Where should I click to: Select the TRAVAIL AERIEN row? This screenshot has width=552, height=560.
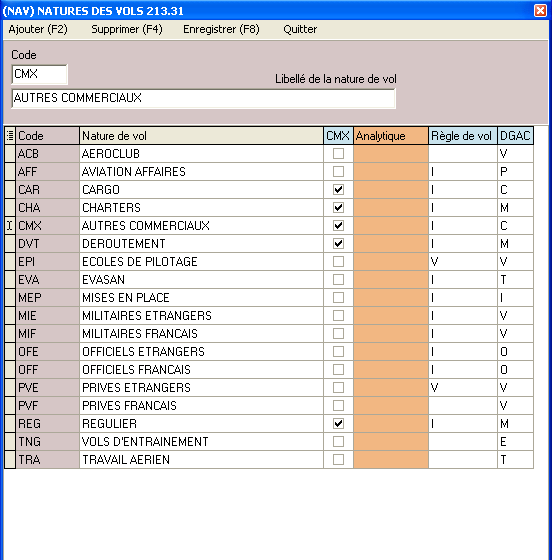(x=269, y=460)
